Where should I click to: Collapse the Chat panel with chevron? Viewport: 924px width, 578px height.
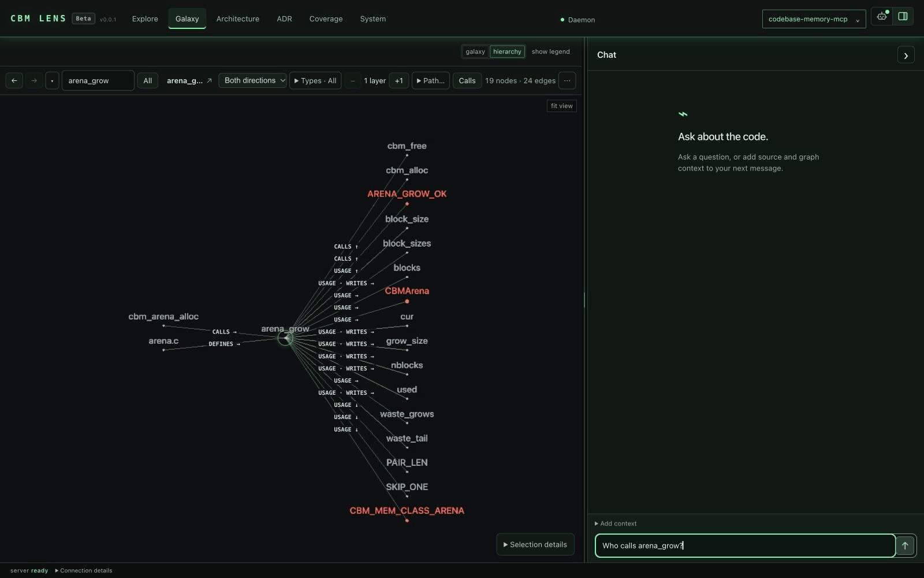pyautogui.click(x=906, y=55)
